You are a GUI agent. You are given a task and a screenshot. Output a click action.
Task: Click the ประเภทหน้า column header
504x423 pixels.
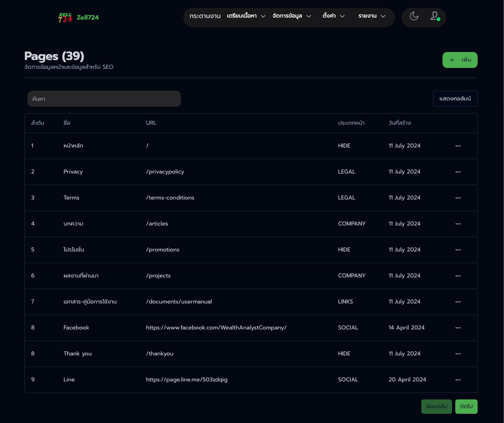click(351, 123)
